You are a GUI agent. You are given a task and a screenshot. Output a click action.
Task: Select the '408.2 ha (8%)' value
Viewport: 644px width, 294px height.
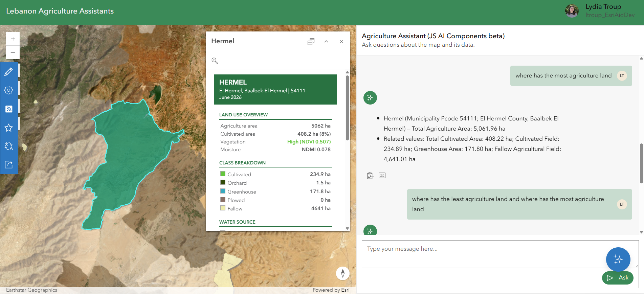314,134
